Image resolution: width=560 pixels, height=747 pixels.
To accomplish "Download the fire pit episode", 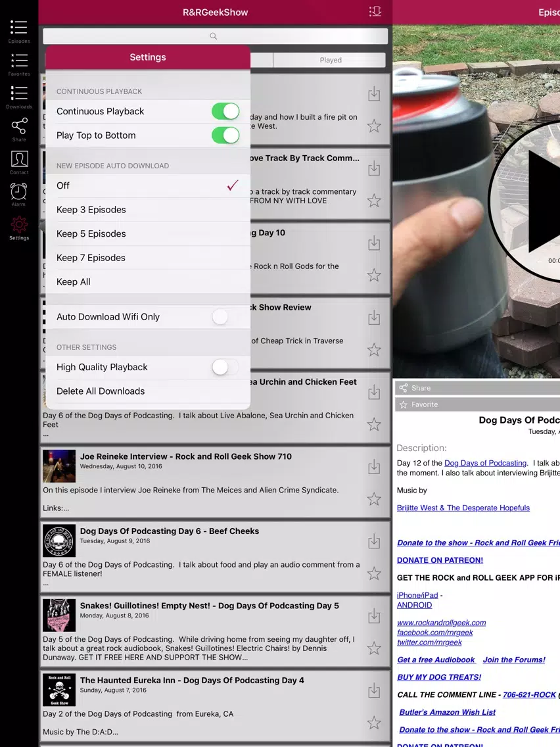I will point(374,94).
